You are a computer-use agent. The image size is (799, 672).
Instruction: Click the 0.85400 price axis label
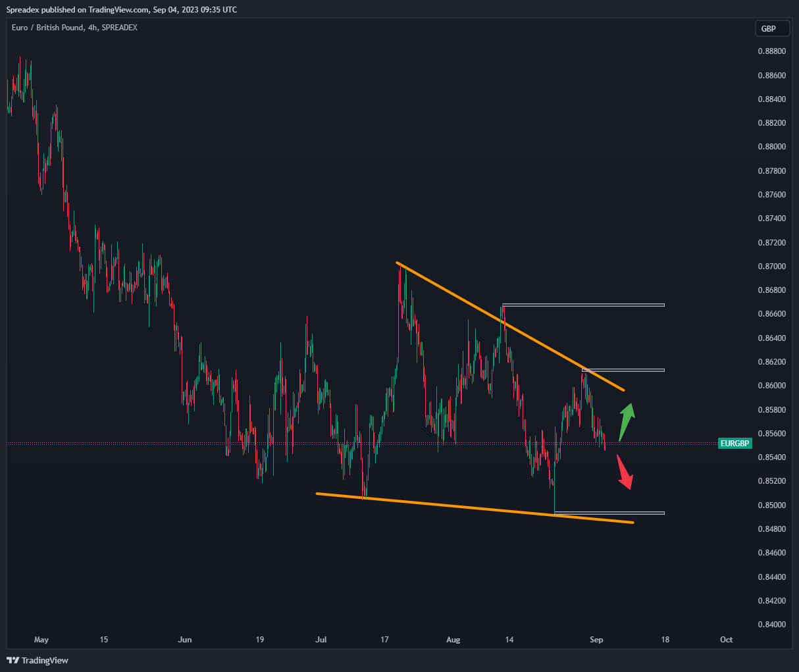point(771,457)
